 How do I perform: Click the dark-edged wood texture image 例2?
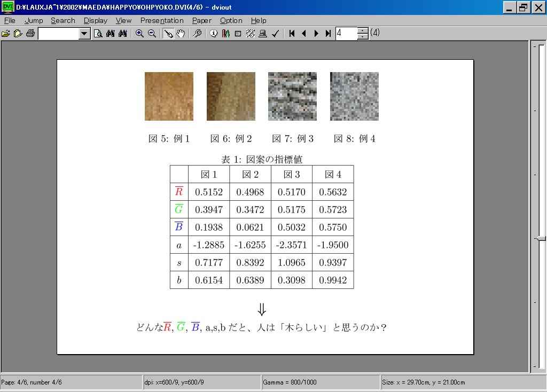coord(231,96)
